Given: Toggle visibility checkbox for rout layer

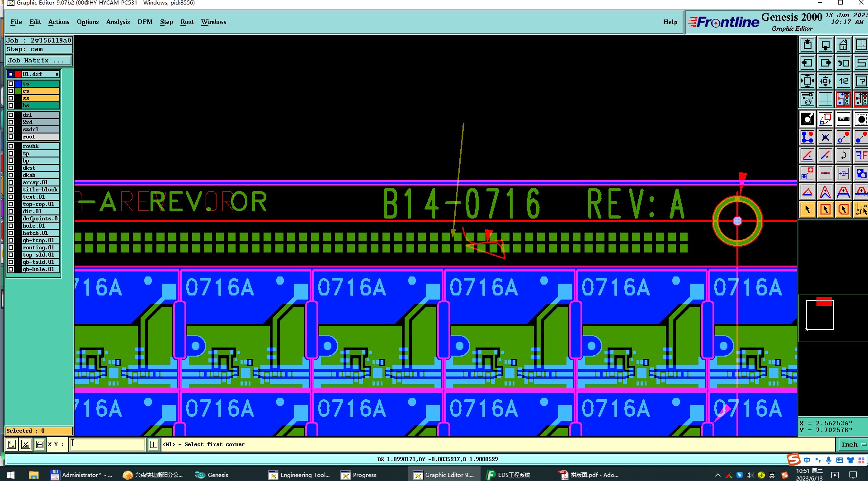Looking at the screenshot, I should (x=11, y=137).
